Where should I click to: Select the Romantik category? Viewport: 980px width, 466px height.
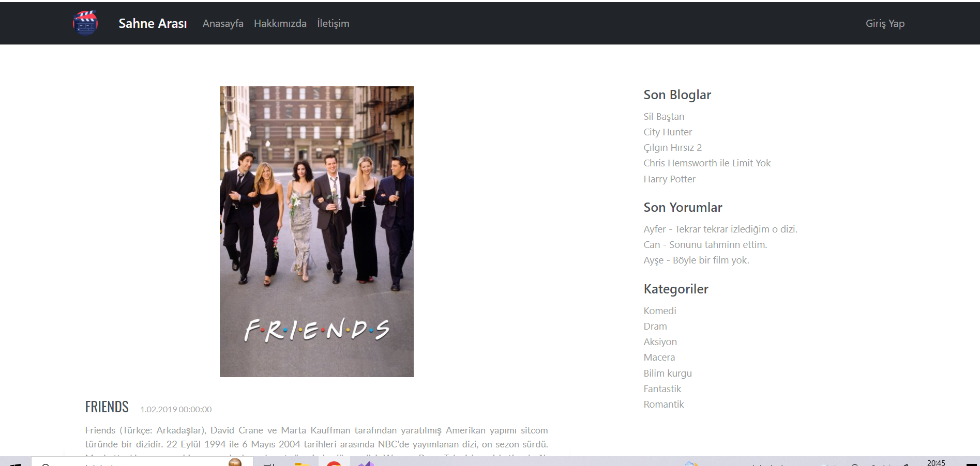click(664, 405)
